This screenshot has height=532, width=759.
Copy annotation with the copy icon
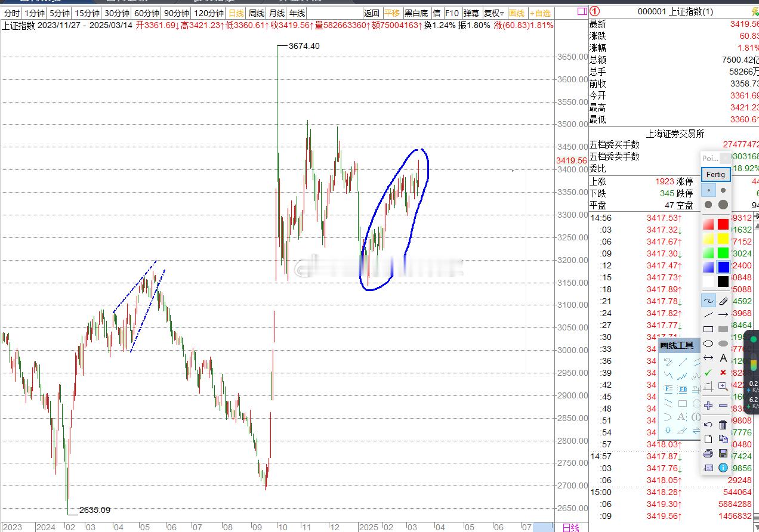(723, 439)
